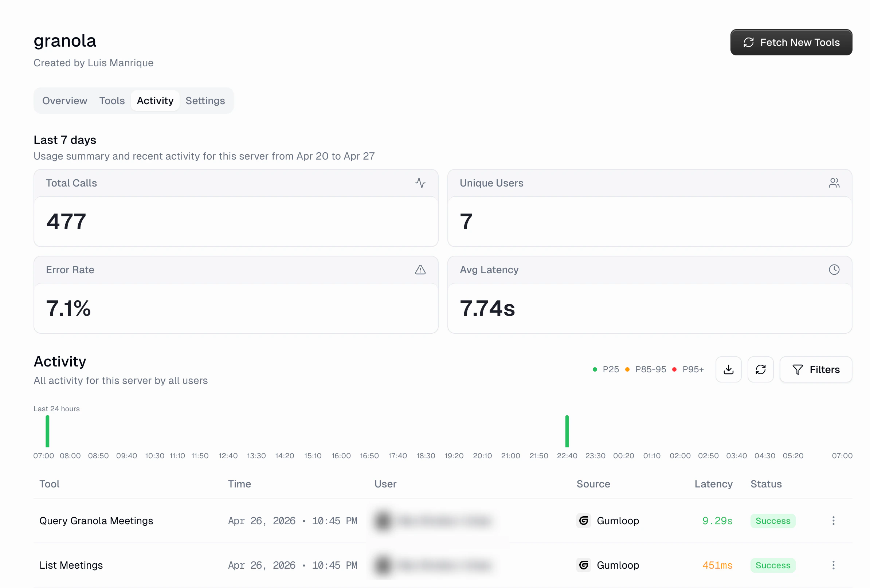Open the Tools tab
This screenshot has height=588, width=870.
tap(111, 101)
